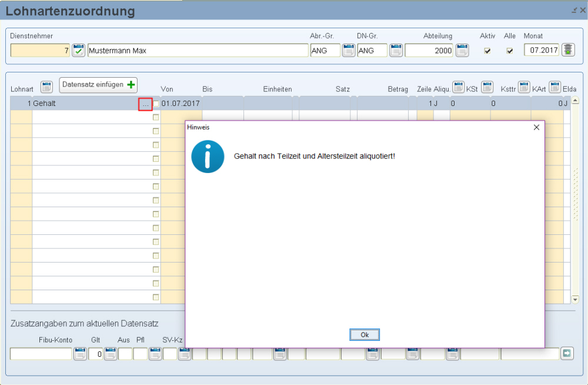Toggle the Alle checkbox
The image size is (588, 385).
510,51
